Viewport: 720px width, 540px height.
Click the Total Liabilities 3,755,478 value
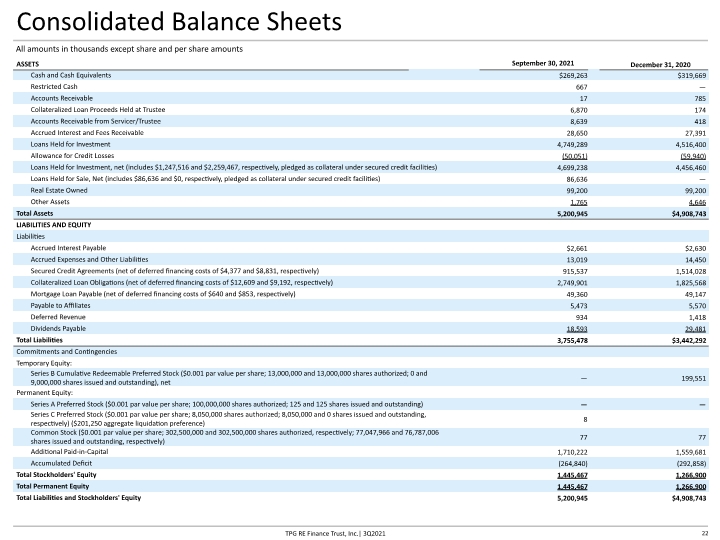(572, 340)
